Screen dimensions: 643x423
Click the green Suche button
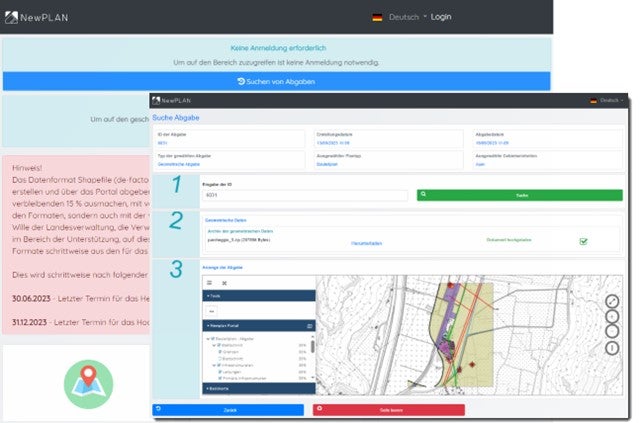[x=521, y=196]
